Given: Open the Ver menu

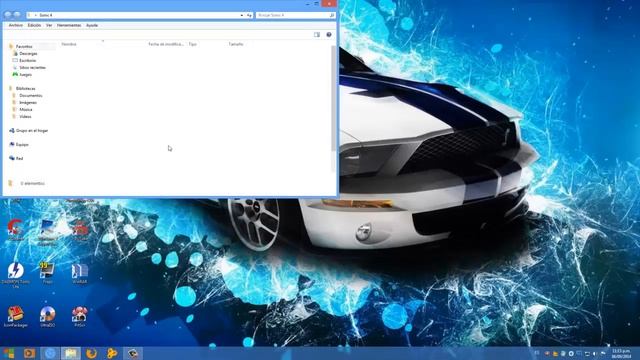Looking at the screenshot, I should coord(49,25).
